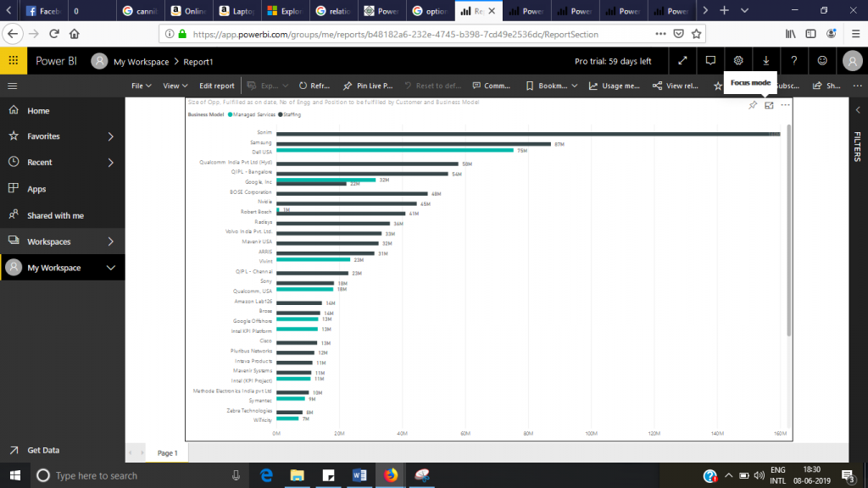The width and height of the screenshot is (868, 488).
Task: Click View related in the toolbar
Action: point(676,86)
